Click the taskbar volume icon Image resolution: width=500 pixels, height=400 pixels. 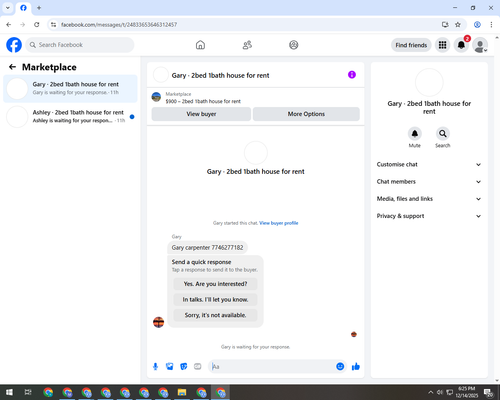pos(440,392)
